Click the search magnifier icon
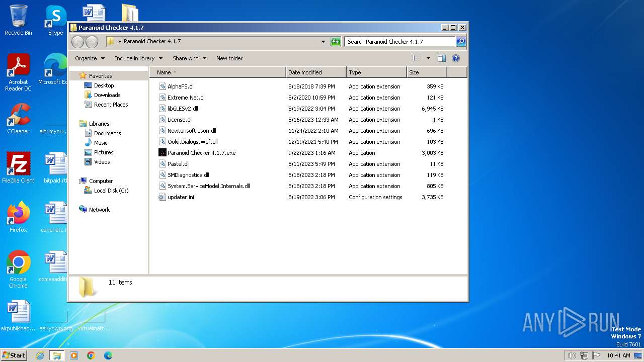The image size is (644, 362). tap(460, 42)
